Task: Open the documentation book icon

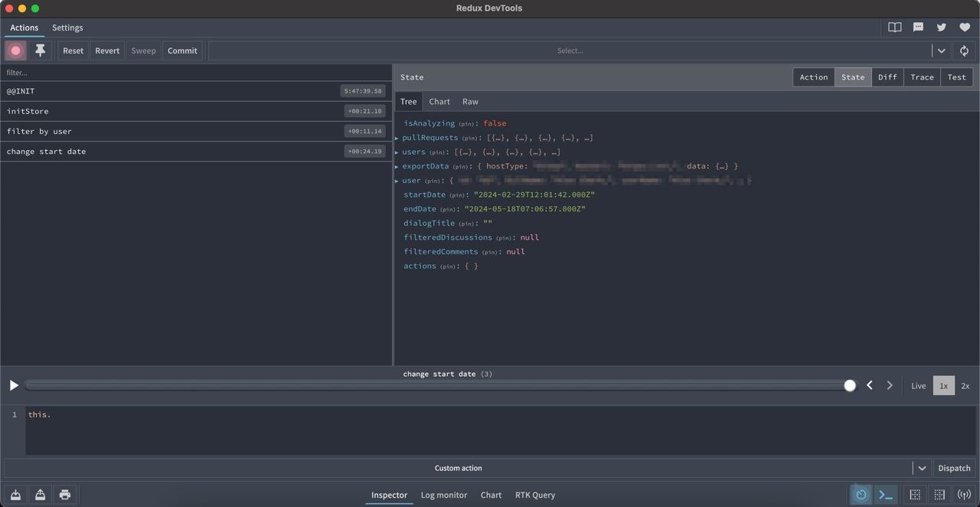Action: (894, 27)
